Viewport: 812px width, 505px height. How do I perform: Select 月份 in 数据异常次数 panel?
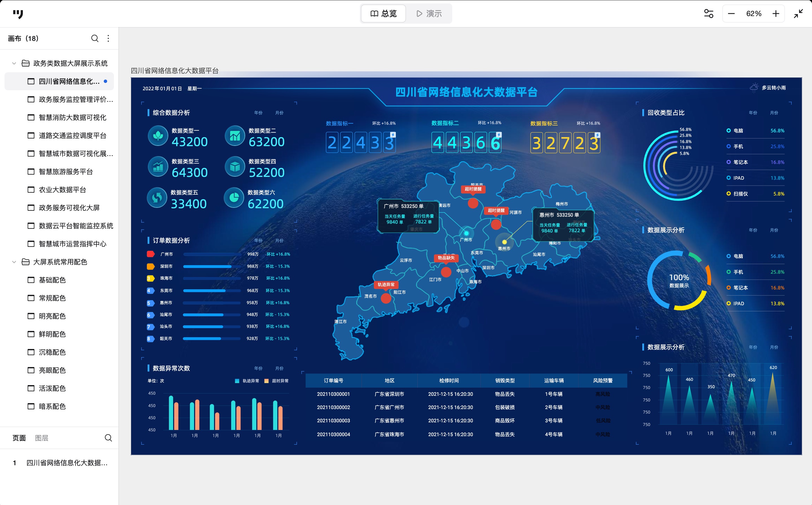pos(279,368)
